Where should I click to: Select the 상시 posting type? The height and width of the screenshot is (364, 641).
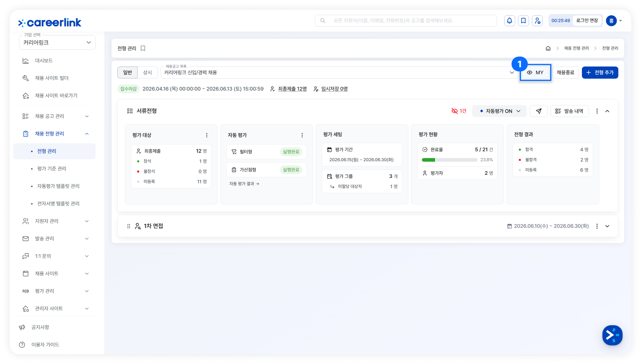tap(147, 73)
